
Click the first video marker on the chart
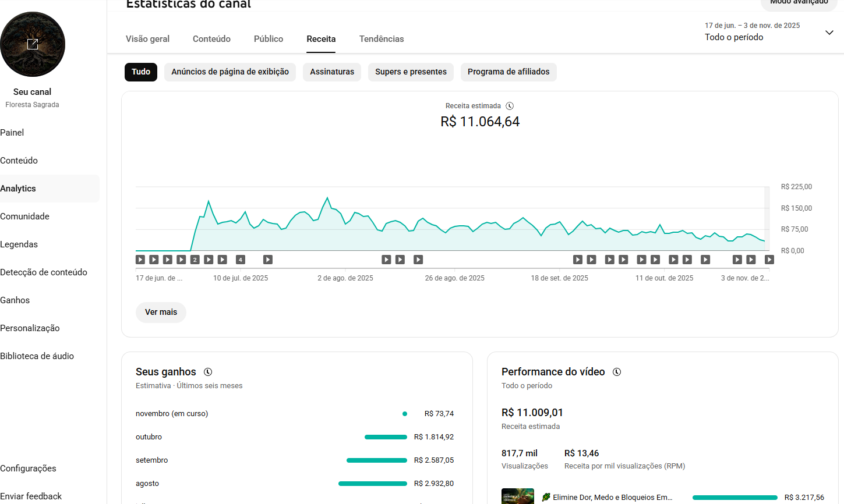point(140,260)
